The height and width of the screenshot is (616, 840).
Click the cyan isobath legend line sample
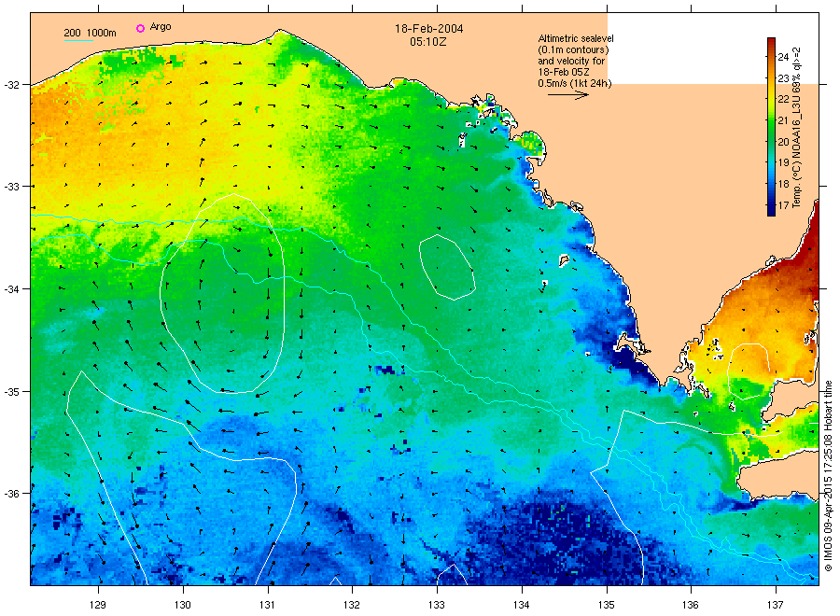78,40
